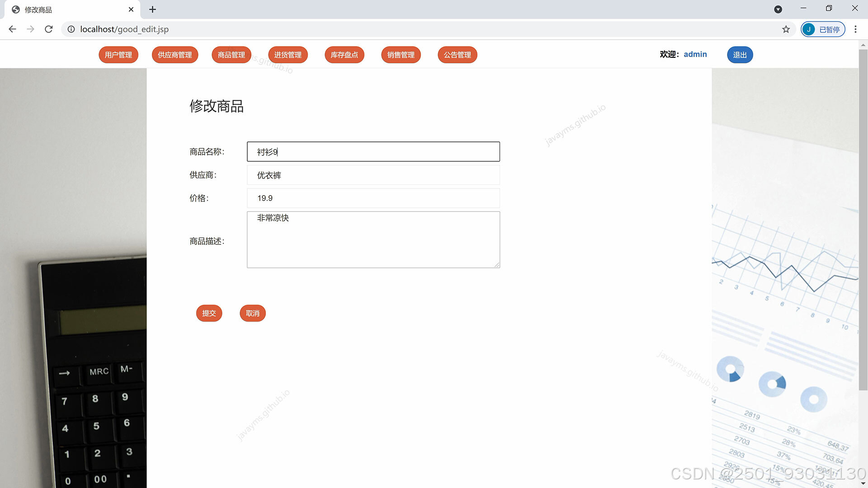This screenshot has height=488, width=868.
Task: Open 公告管理 menu
Action: click(x=458, y=55)
